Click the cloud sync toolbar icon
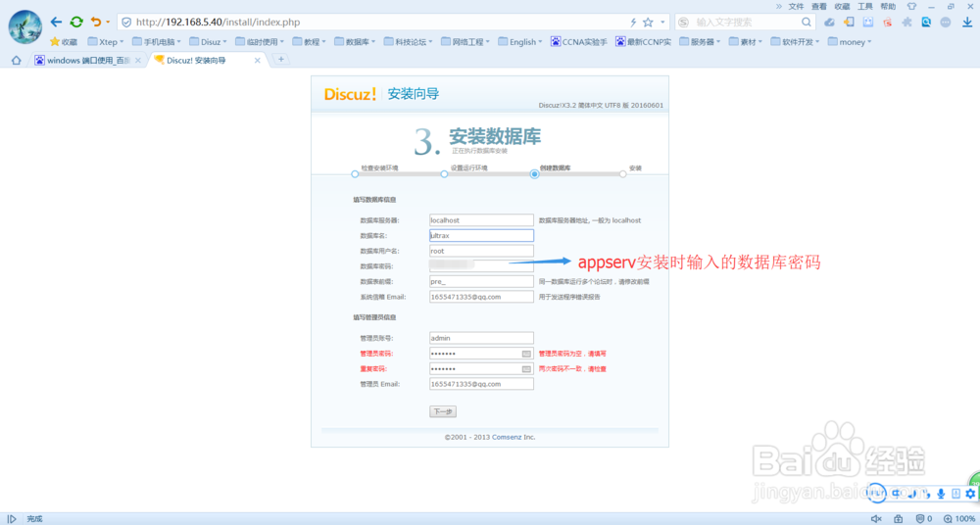Image resolution: width=980 pixels, height=525 pixels. tap(829, 22)
